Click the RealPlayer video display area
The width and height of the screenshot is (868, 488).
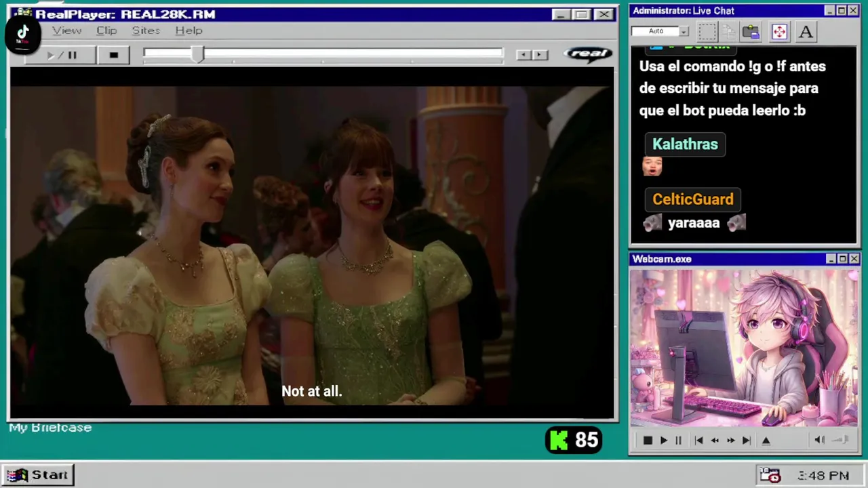312,244
